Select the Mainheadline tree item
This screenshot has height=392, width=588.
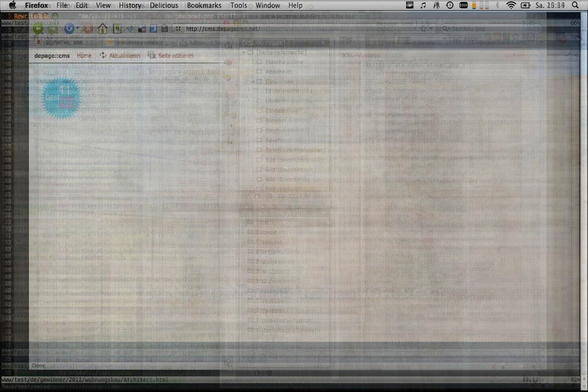tap(284, 62)
